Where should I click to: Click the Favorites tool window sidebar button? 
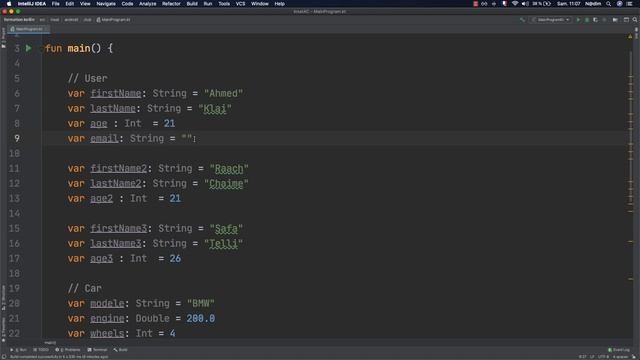(3, 329)
